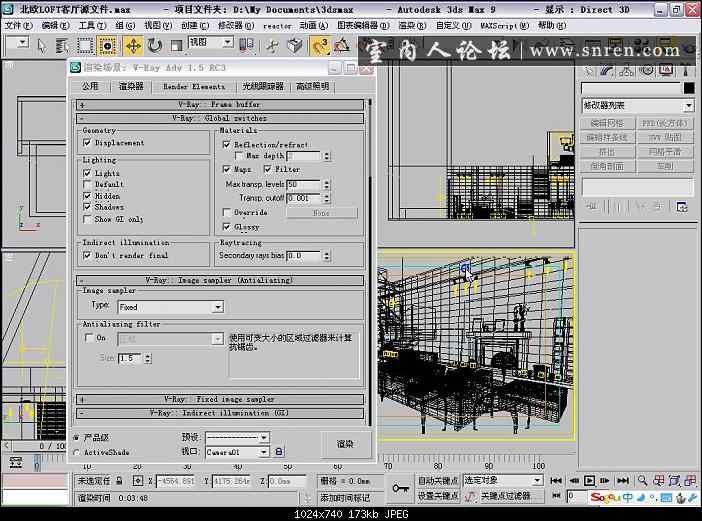Image resolution: width=702 pixels, height=521 pixels.
Task: Click the 3ds Max application title icon
Action: (8, 9)
